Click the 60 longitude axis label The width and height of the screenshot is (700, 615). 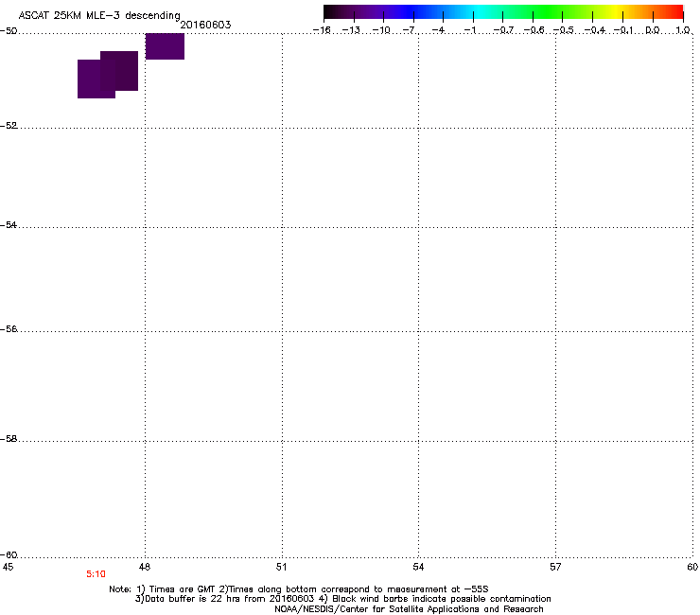pos(692,567)
